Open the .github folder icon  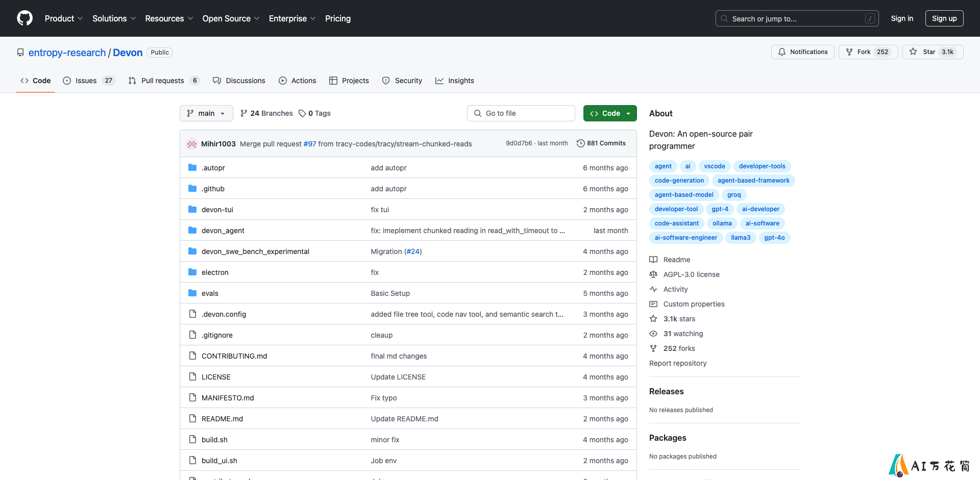(192, 189)
